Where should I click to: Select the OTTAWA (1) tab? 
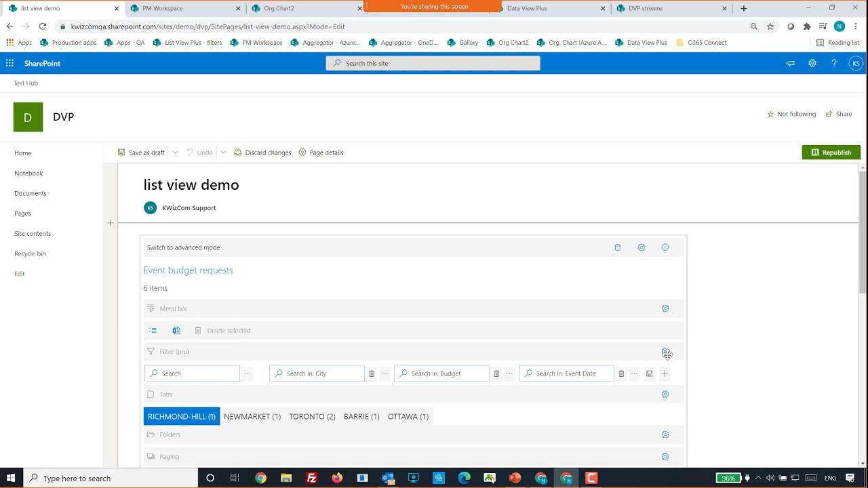tap(408, 416)
